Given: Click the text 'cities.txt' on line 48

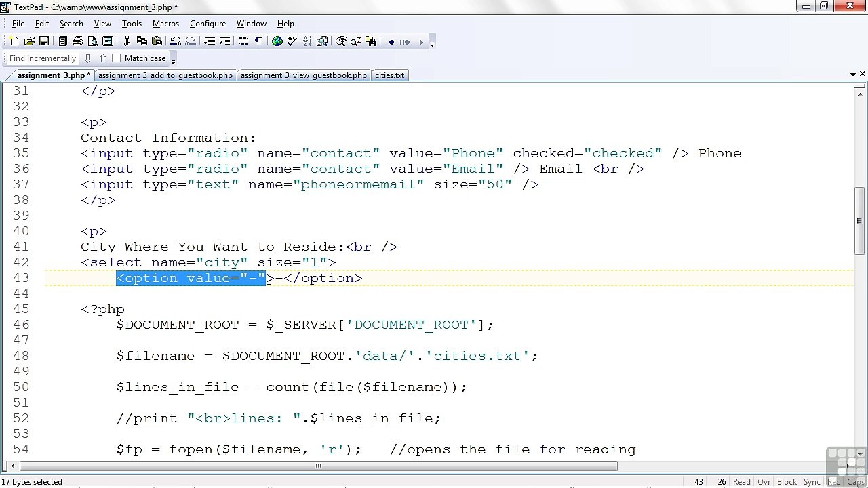Looking at the screenshot, I should point(477,356).
